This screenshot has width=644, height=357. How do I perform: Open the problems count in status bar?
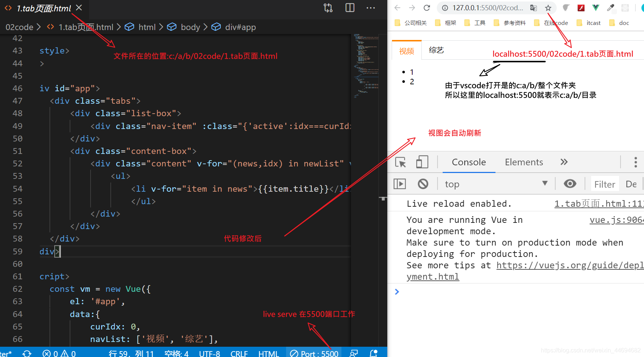[59, 353]
